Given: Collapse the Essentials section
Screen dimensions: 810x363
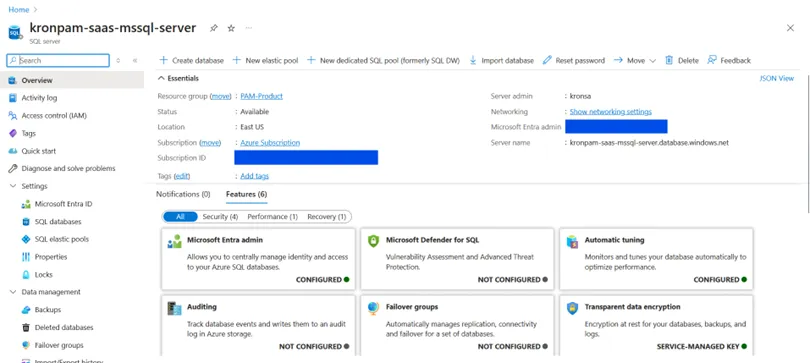Looking at the screenshot, I should pos(178,78).
